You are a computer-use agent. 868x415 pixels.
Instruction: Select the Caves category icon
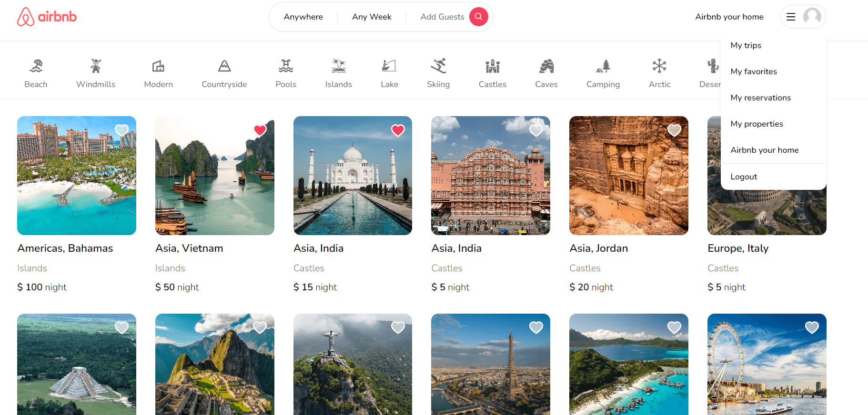[x=546, y=66]
